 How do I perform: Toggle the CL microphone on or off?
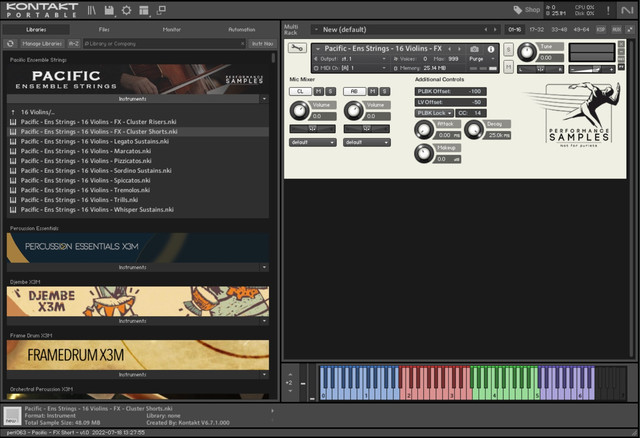tap(300, 91)
